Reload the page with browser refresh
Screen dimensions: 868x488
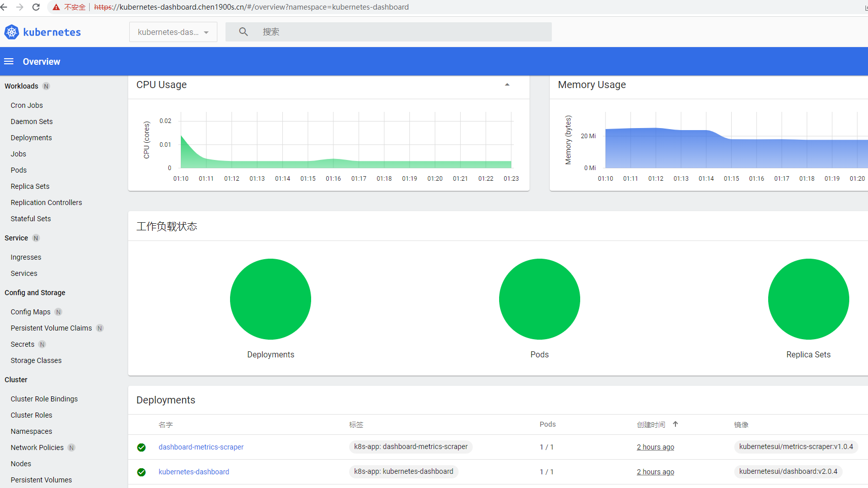click(36, 7)
